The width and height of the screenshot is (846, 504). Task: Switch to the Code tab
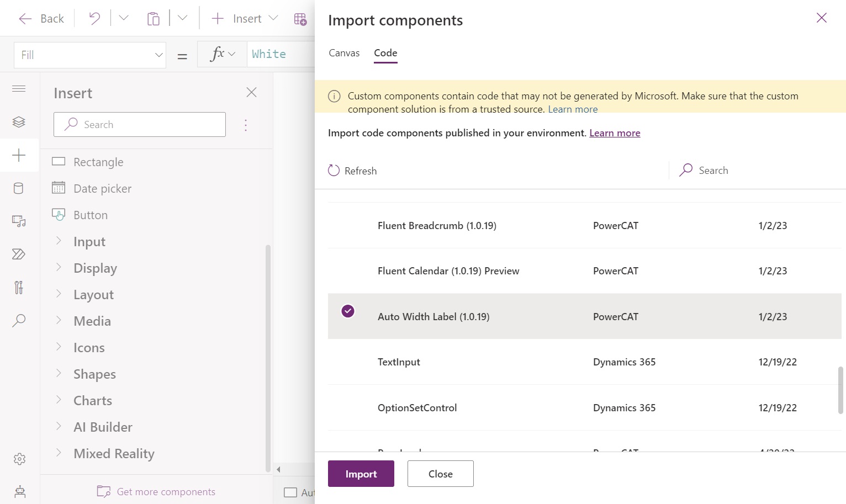pos(385,53)
